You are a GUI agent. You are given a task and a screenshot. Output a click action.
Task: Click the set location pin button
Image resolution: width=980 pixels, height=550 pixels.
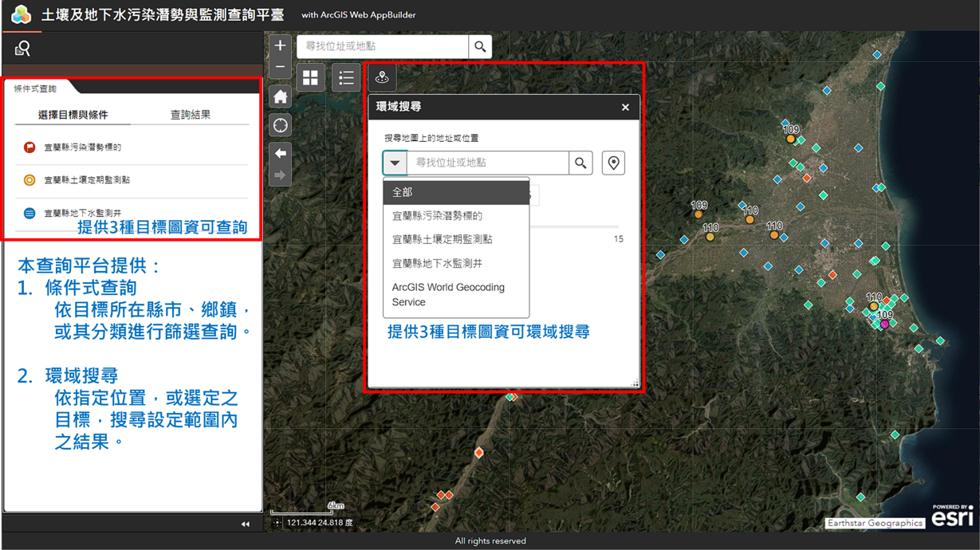tap(613, 163)
